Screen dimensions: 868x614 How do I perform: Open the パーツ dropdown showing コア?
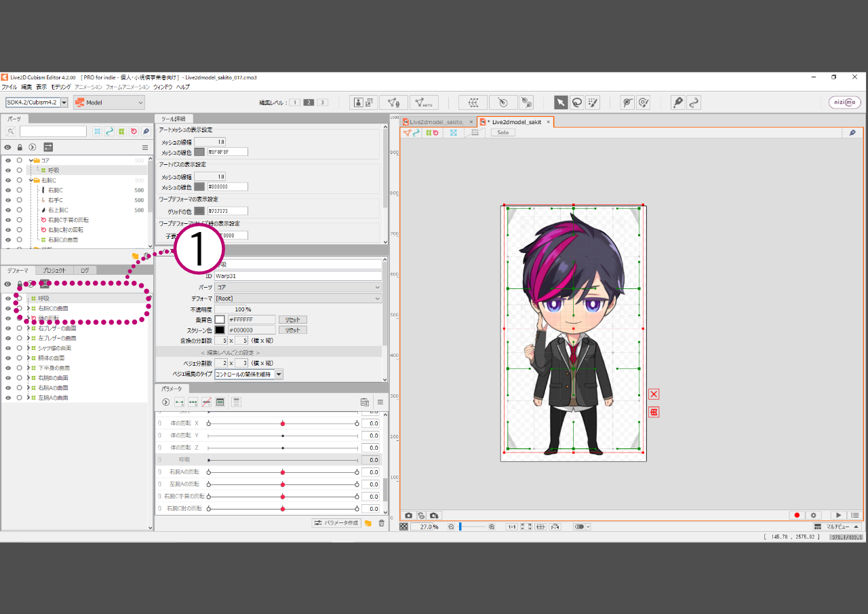point(298,288)
